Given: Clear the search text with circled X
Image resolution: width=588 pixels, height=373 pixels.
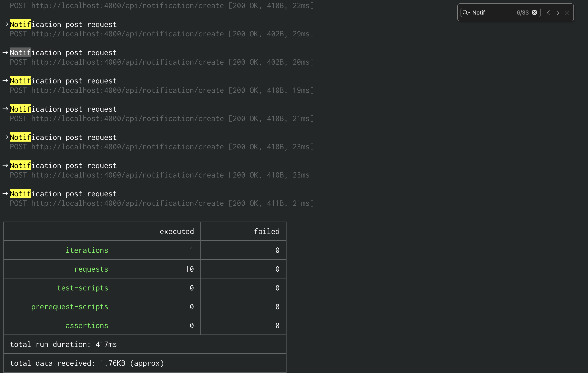Looking at the screenshot, I should (534, 12).
